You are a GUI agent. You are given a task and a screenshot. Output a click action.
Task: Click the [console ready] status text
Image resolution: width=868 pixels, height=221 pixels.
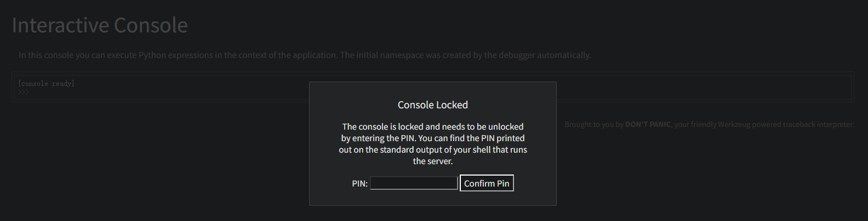click(46, 84)
